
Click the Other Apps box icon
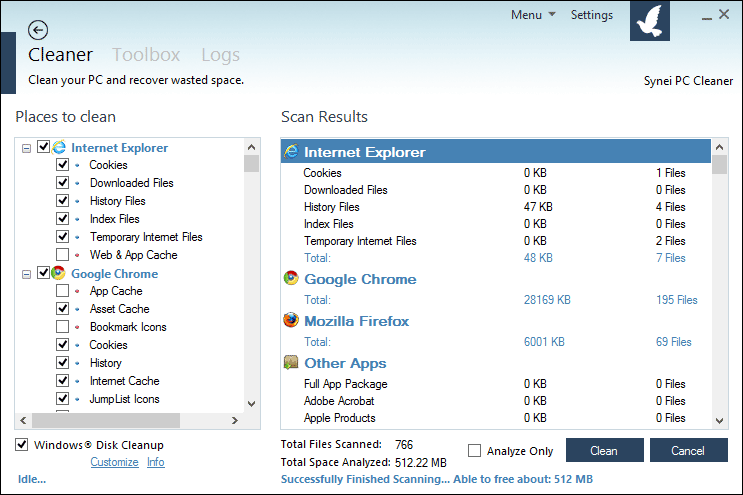click(291, 362)
